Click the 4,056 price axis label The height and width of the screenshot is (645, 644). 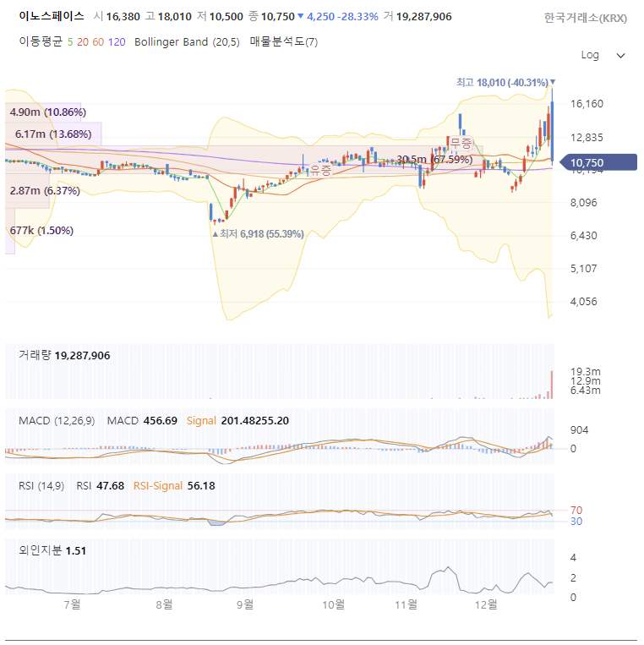point(583,302)
